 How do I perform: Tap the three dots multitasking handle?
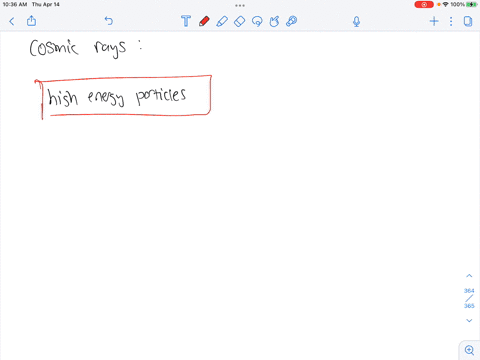click(240, 5)
